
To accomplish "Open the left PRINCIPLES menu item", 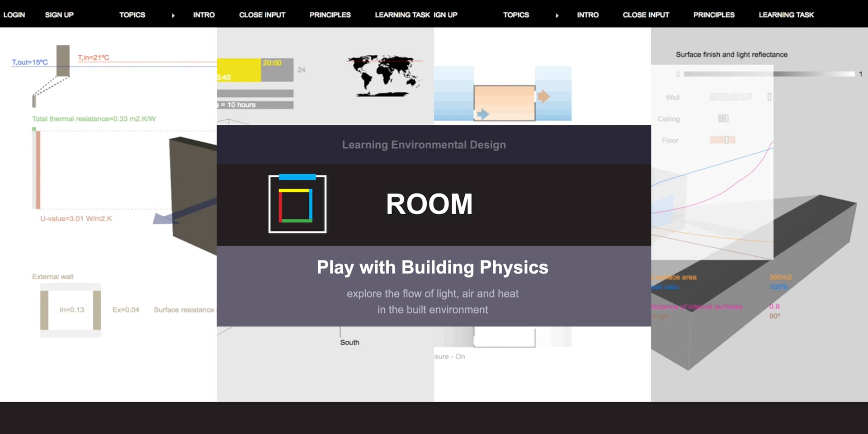I will tap(330, 15).
